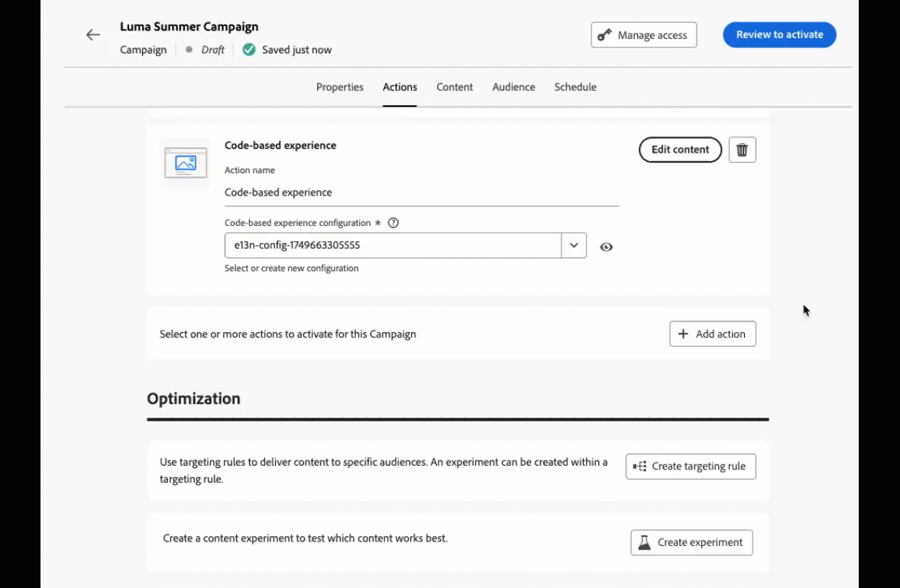Switch to the Properties tab
This screenshot has height=588, width=900.
coord(340,87)
